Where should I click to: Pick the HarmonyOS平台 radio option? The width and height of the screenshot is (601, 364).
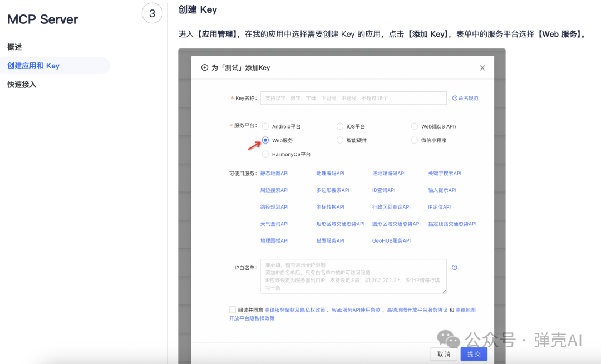click(265, 154)
